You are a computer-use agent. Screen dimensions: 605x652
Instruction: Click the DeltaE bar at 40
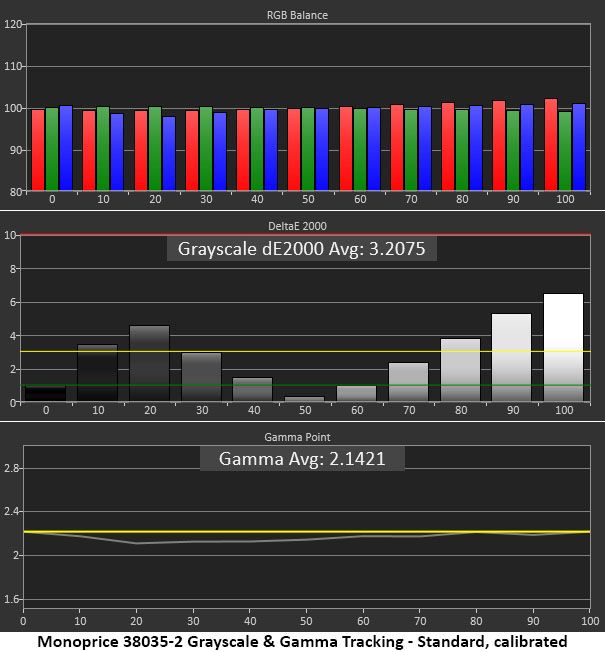(252, 390)
